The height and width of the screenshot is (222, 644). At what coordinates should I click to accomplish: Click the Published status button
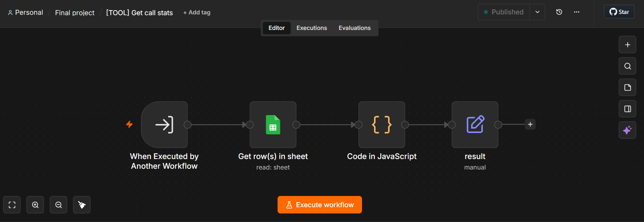tap(504, 12)
